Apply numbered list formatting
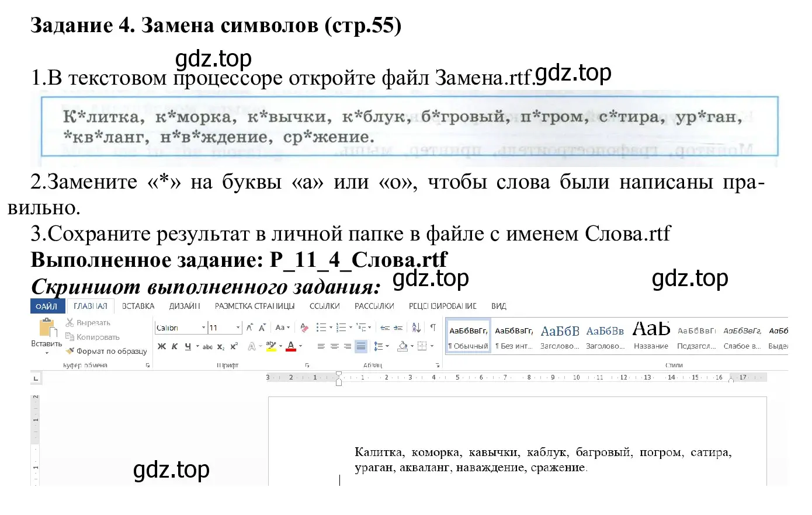 (x=341, y=328)
